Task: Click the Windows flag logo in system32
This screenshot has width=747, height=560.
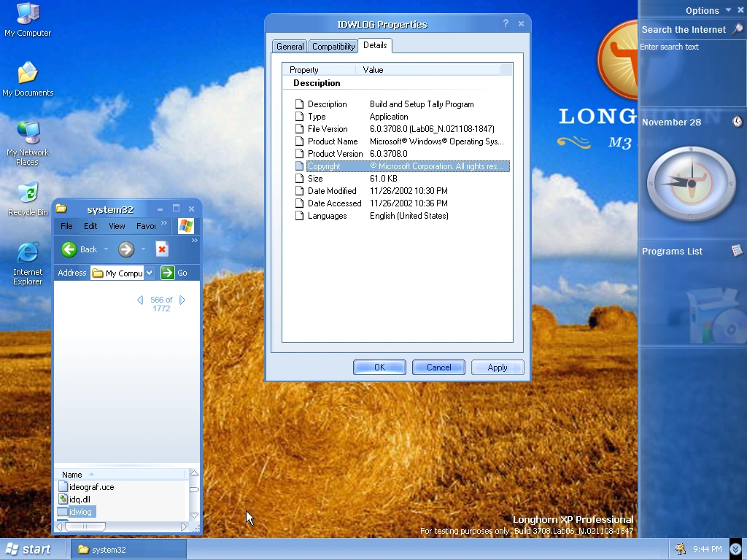Action: 186,226
